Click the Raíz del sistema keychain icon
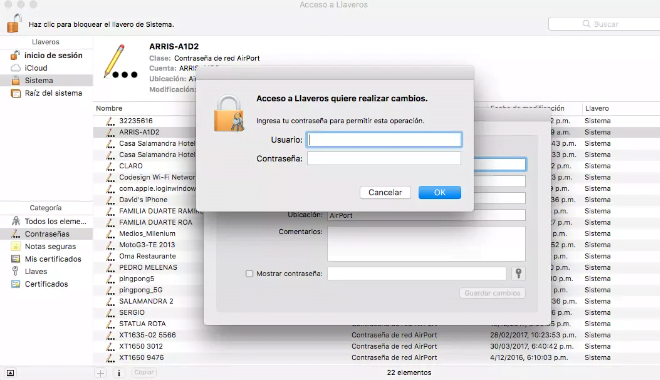This screenshot has height=380, width=660. [16, 93]
